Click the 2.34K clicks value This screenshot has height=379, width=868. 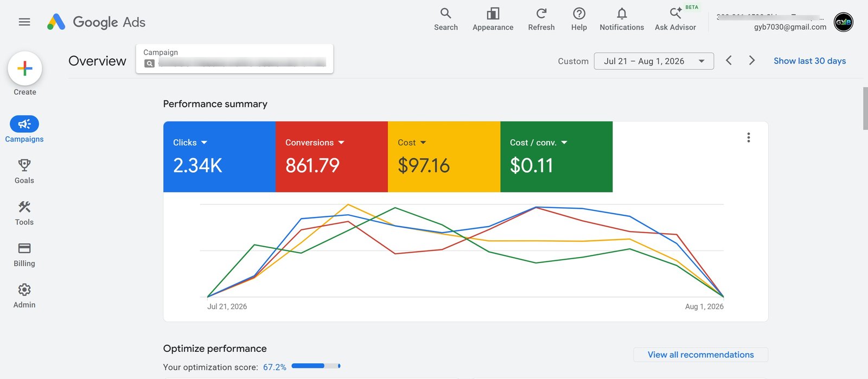pyautogui.click(x=197, y=165)
